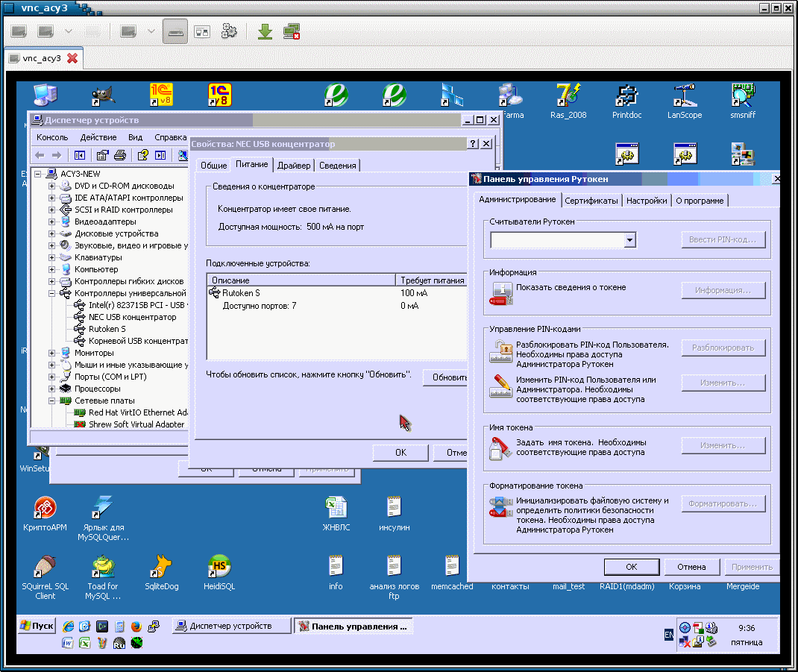Collapse the Сетевые платы tree node

[x=52, y=401]
